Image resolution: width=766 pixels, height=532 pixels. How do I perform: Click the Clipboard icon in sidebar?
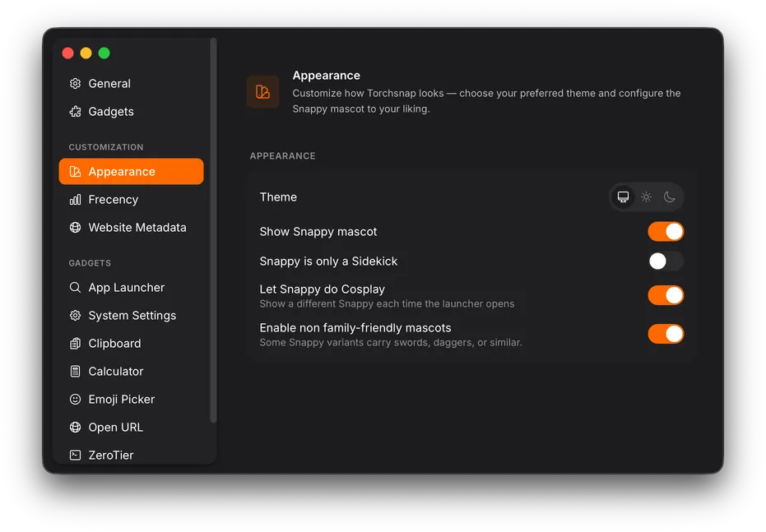pyautogui.click(x=75, y=343)
